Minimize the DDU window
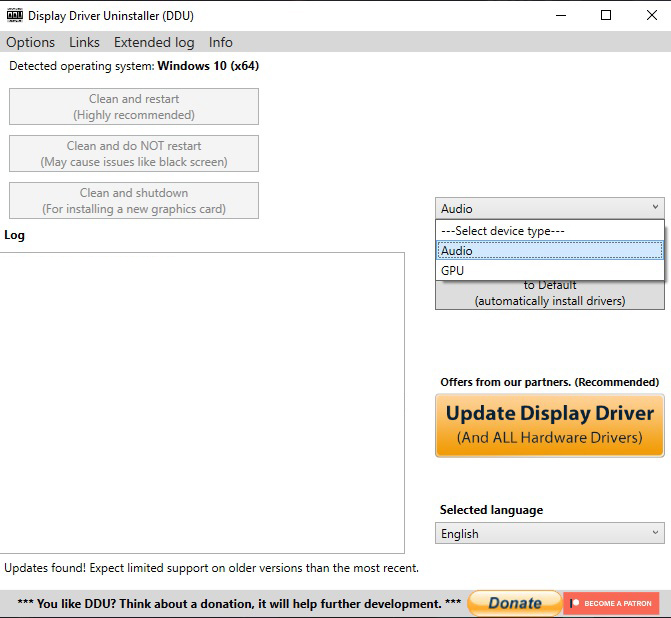This screenshot has height=618, width=671. [561, 15]
